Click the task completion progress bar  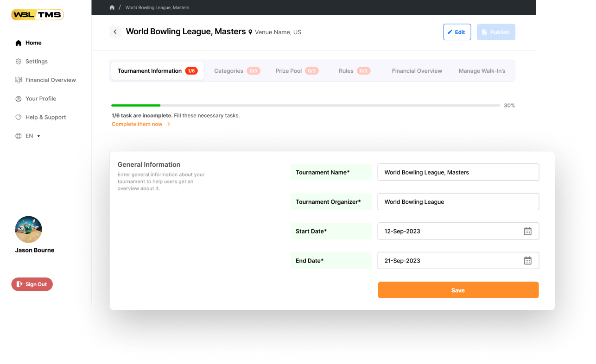pos(305,106)
